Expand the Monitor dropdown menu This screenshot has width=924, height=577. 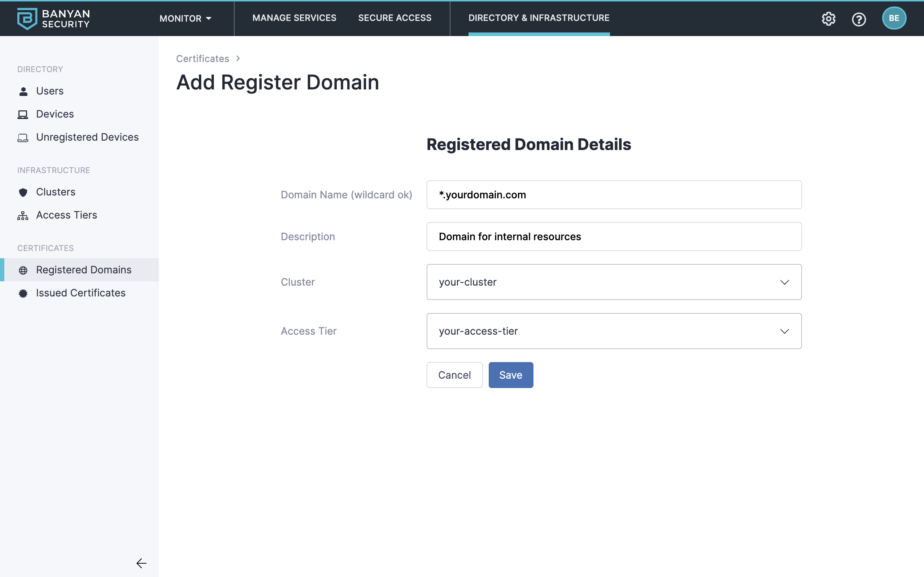coord(185,18)
